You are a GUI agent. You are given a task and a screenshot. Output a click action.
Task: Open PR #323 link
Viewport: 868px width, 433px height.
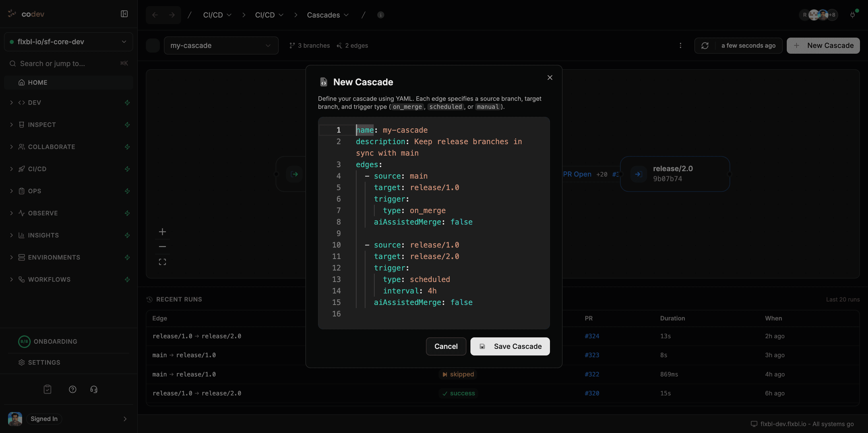[592, 355]
